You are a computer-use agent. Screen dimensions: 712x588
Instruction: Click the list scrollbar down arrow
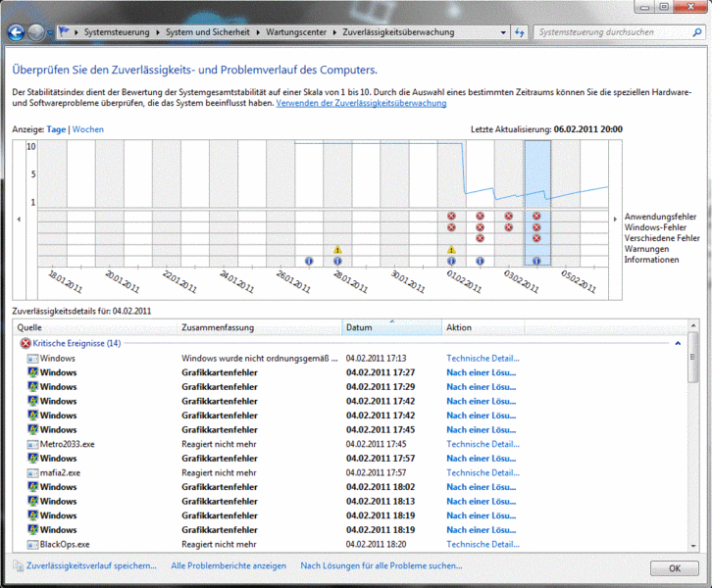tap(693, 546)
